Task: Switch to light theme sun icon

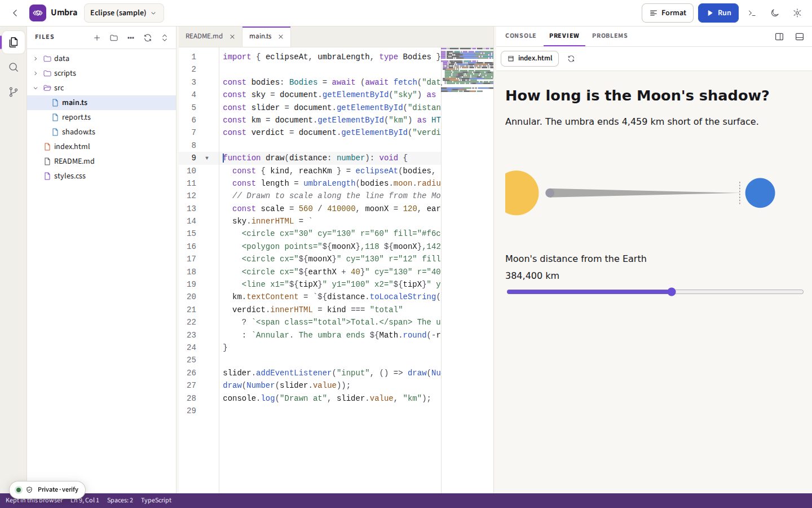Action: [x=797, y=13]
